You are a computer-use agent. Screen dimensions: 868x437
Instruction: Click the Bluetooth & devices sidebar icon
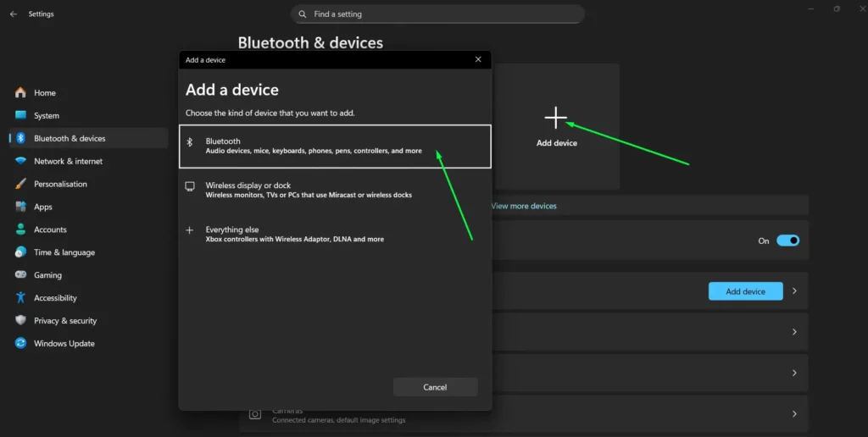coord(20,138)
